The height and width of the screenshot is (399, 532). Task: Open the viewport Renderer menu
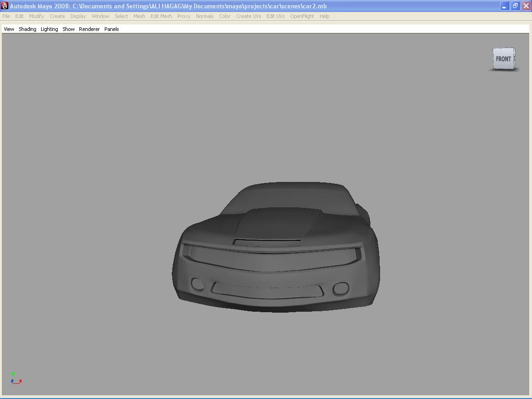(89, 29)
